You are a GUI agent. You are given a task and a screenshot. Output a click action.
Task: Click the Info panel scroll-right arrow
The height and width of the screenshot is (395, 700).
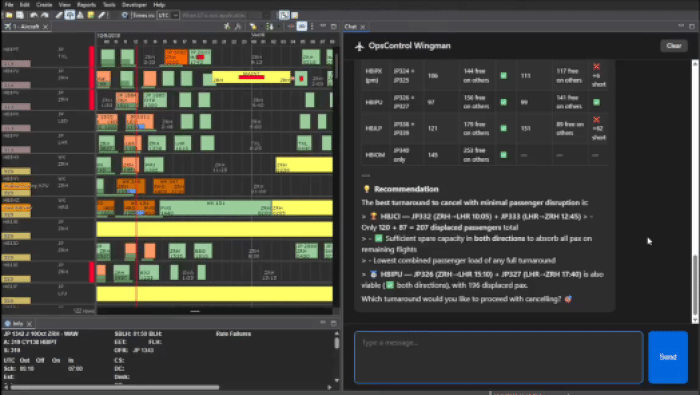point(329,387)
